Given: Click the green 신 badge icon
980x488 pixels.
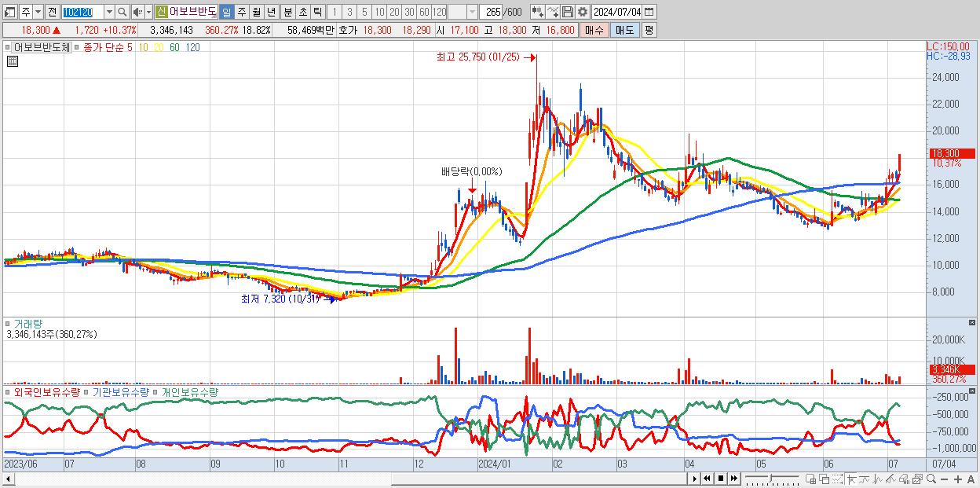Looking at the screenshot, I should [160, 13].
